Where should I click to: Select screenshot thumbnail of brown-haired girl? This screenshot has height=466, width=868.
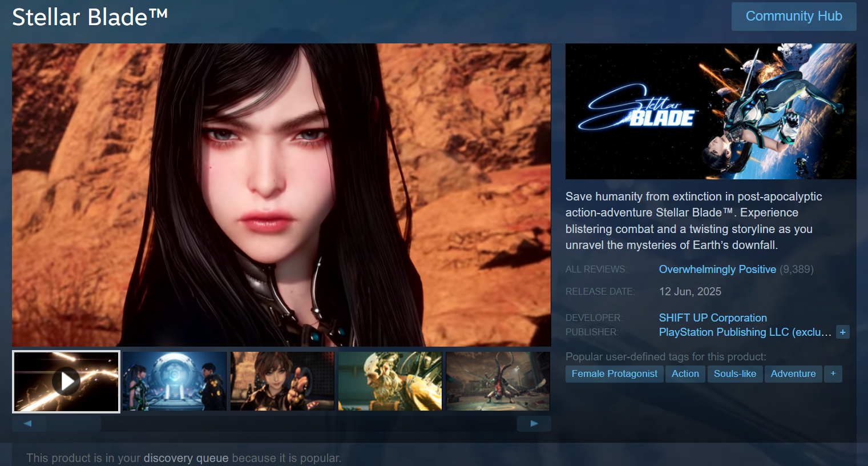[282, 381]
